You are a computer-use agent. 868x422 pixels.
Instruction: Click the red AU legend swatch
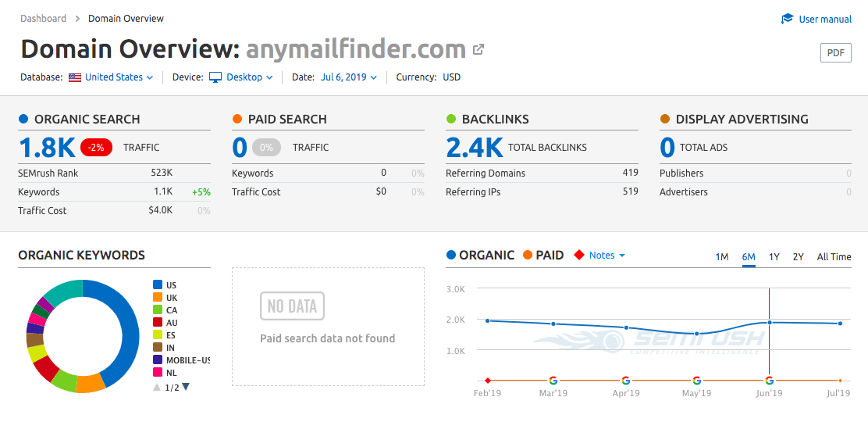(158, 323)
